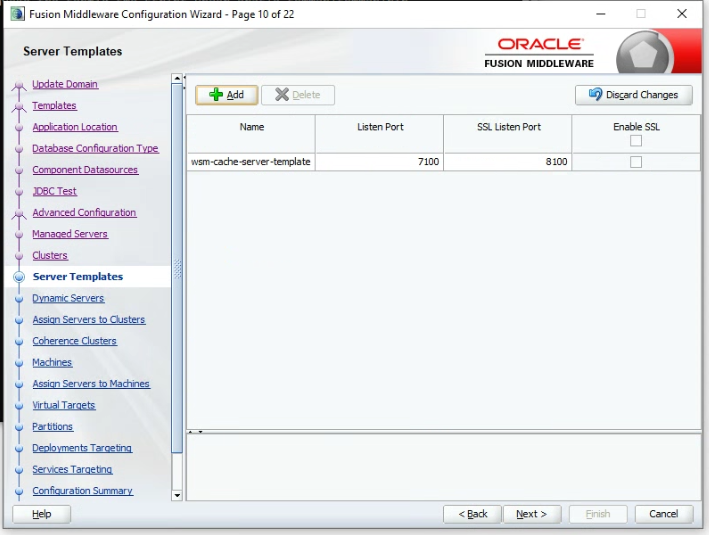The height and width of the screenshot is (535, 709).
Task: Edit the Listen Port value 7100
Action: pos(379,162)
